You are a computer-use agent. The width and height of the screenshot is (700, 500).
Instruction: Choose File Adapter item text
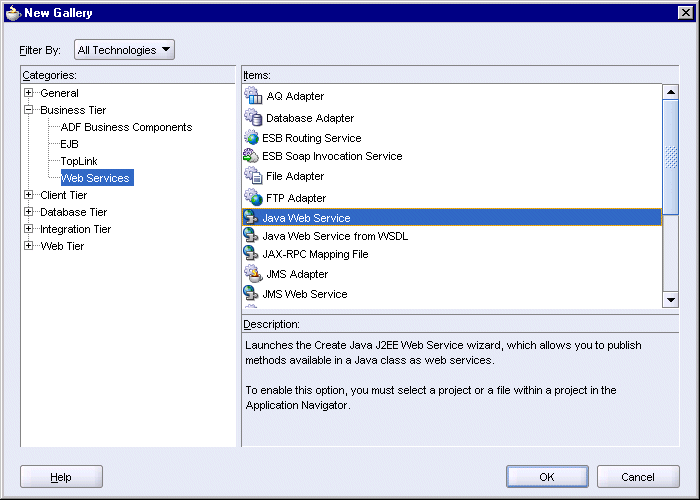tap(295, 176)
